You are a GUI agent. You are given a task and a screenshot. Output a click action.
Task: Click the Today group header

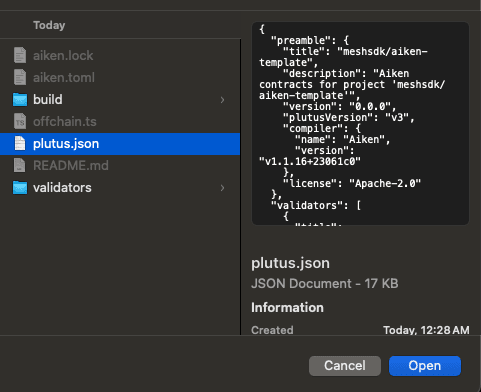pyautogui.click(x=49, y=25)
